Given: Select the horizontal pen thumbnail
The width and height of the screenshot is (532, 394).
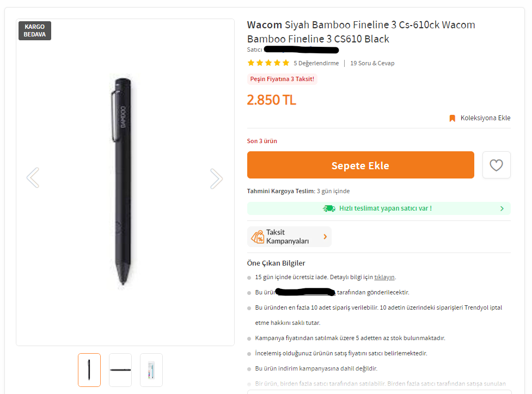Looking at the screenshot, I should [120, 370].
